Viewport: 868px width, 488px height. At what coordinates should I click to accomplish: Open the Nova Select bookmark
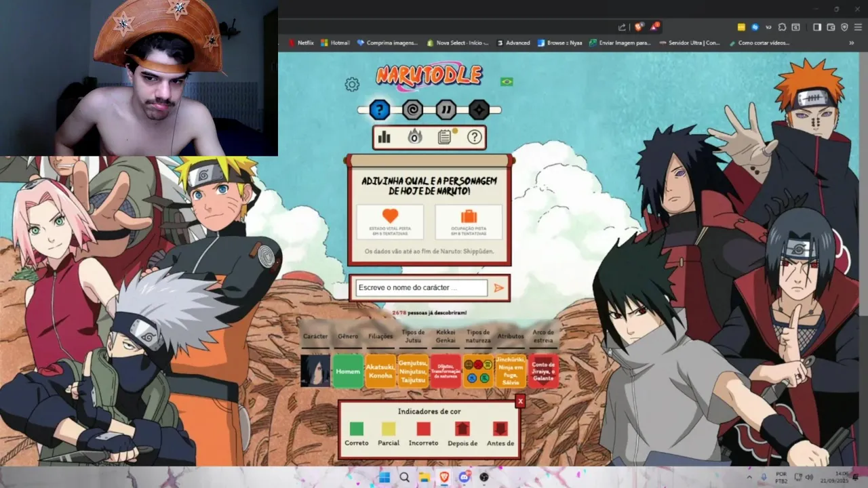coord(458,43)
